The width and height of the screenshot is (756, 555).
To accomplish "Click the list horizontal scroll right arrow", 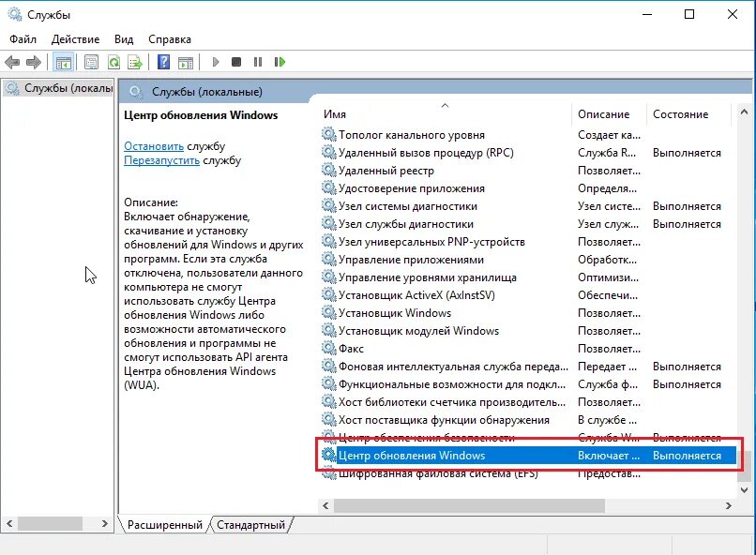I will (x=729, y=505).
